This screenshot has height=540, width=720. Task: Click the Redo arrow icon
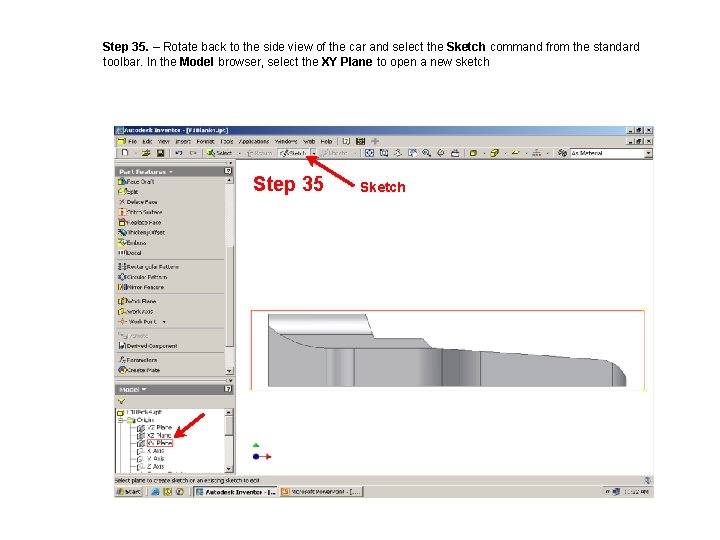point(193,153)
